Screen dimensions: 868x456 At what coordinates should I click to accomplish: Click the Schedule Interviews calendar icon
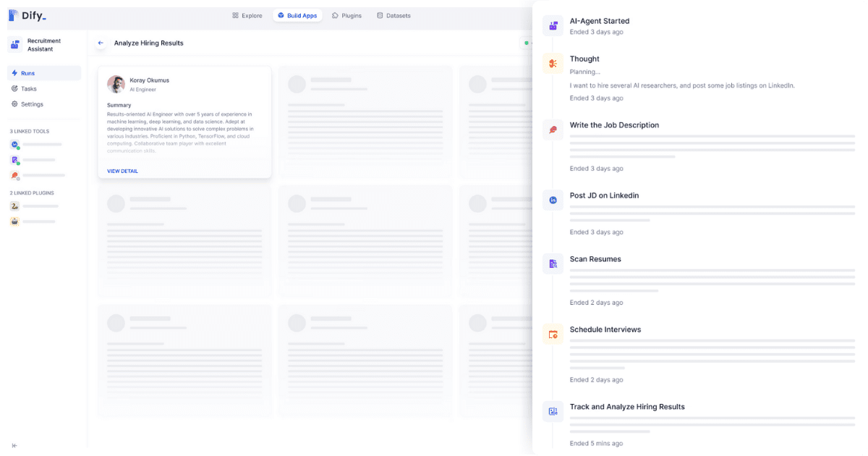coord(553,334)
